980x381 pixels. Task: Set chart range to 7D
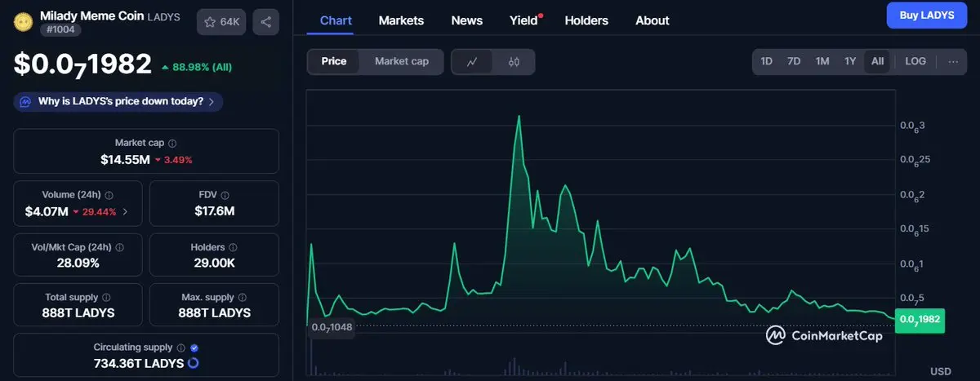(x=794, y=61)
